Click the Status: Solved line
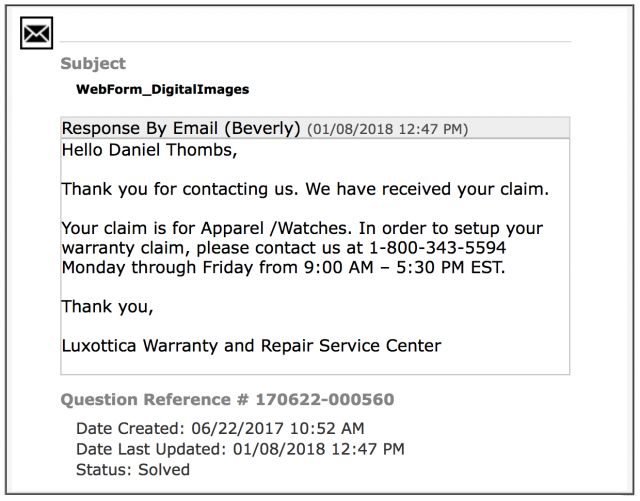This screenshot has width=640, height=501. pyautogui.click(x=133, y=470)
